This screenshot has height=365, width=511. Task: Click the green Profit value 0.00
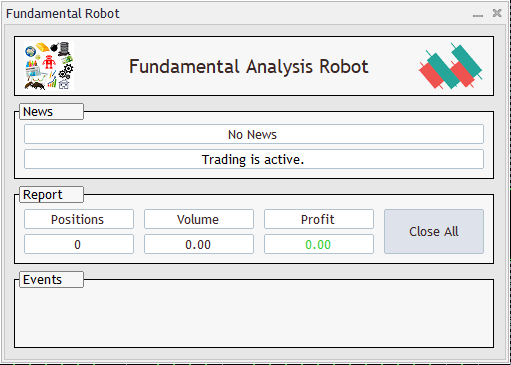319,244
